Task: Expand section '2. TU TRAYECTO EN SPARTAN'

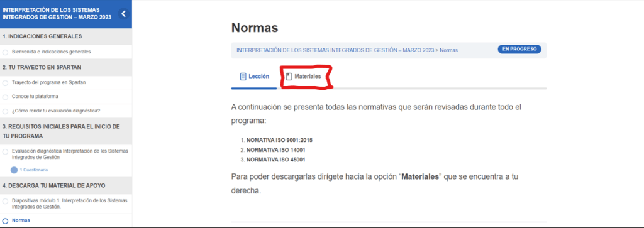Action: (x=65, y=67)
